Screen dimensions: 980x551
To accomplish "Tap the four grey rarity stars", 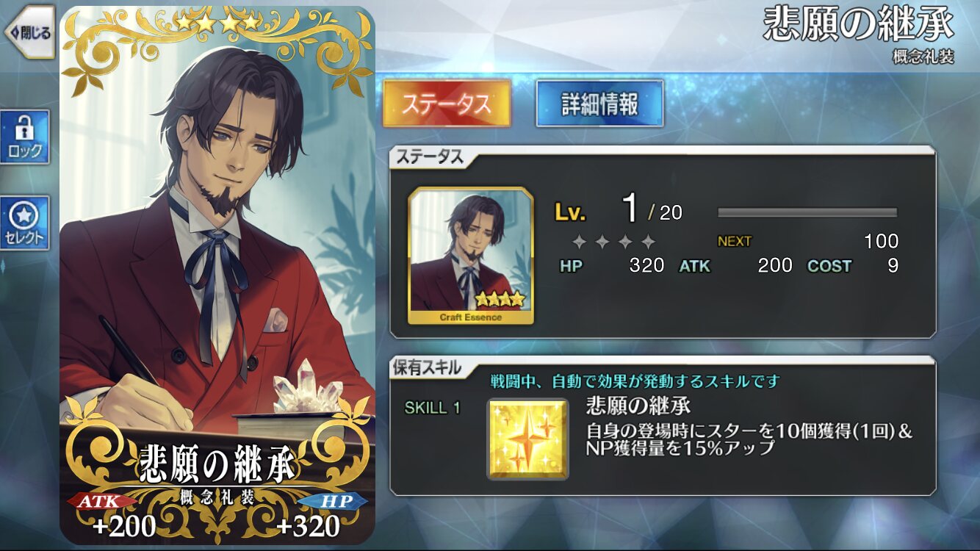I will coord(613,242).
